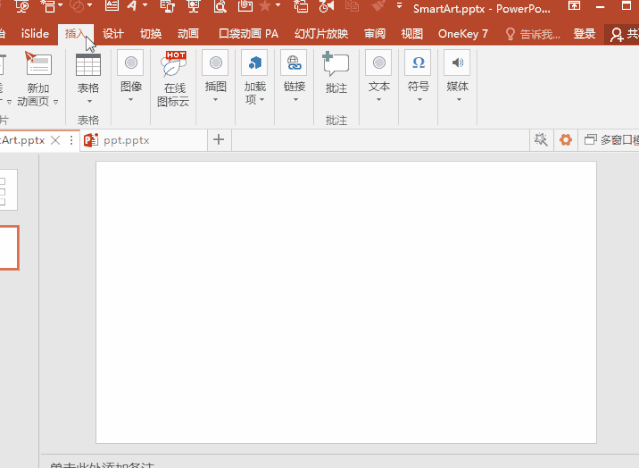Expand the 表格 dropdown arrow
Screen dimensions: 639x468
click(89, 101)
